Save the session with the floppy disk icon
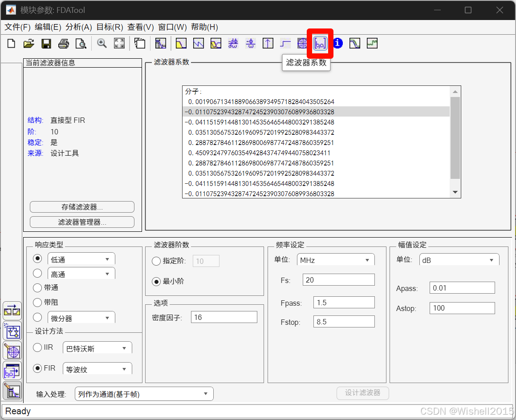 coord(46,44)
